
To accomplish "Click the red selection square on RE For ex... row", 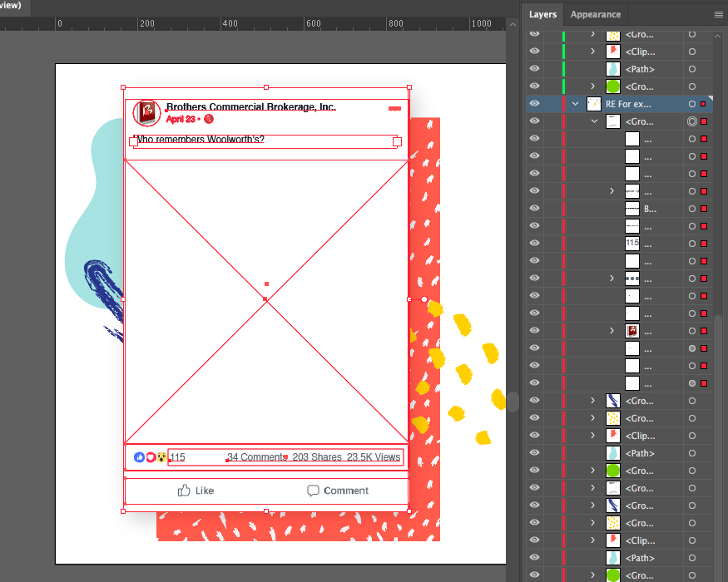I will click(703, 104).
